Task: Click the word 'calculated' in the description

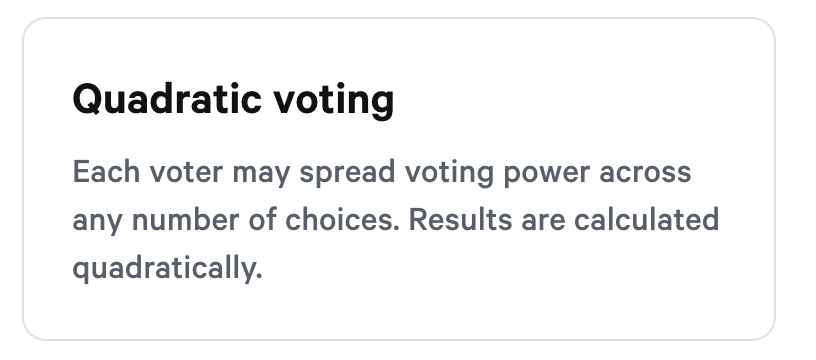Action: pos(647,219)
